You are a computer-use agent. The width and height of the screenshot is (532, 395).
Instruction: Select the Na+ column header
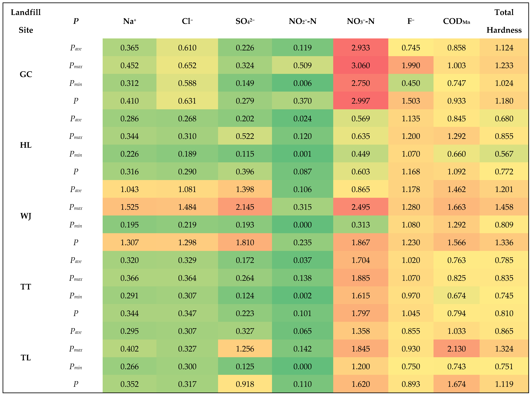tap(130, 21)
